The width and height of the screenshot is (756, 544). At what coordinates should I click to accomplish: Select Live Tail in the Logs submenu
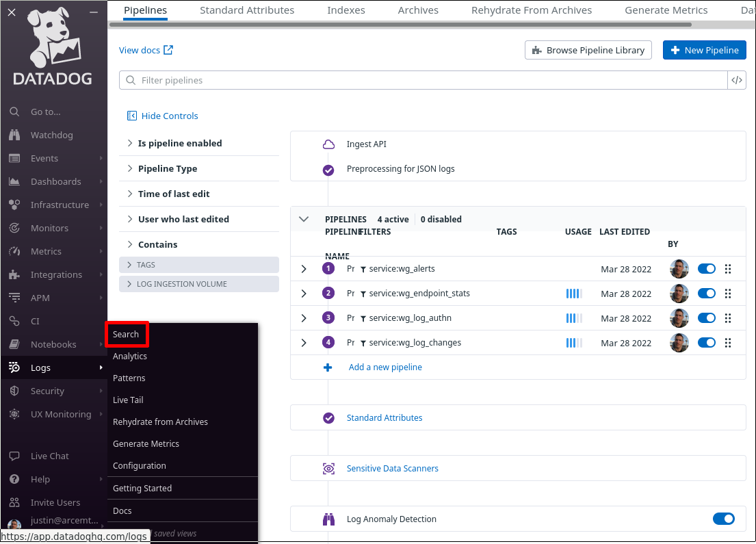pyautogui.click(x=128, y=400)
